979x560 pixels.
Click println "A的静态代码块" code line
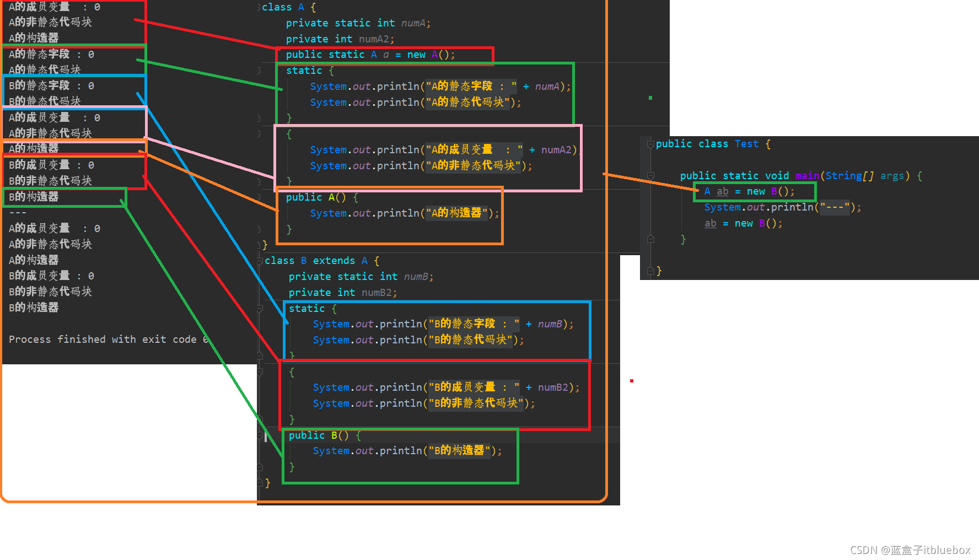tap(416, 103)
